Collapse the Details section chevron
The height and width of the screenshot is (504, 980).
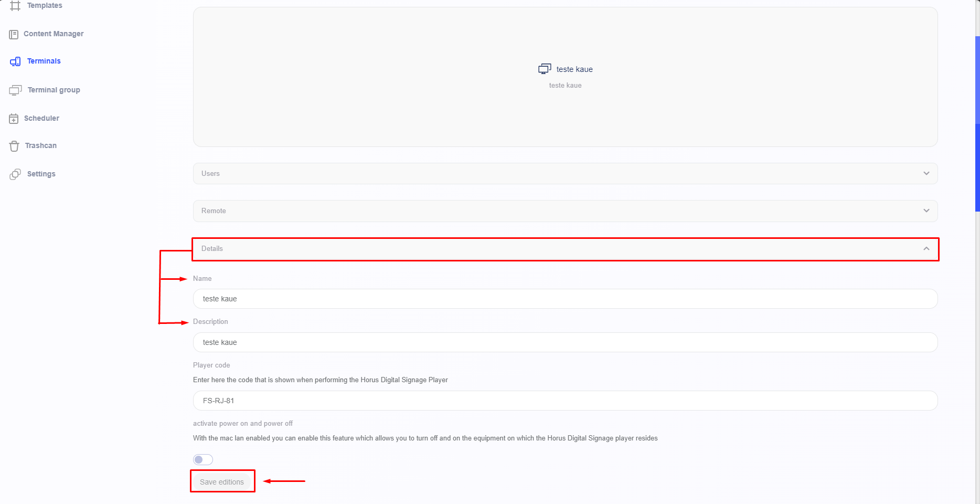click(x=926, y=249)
